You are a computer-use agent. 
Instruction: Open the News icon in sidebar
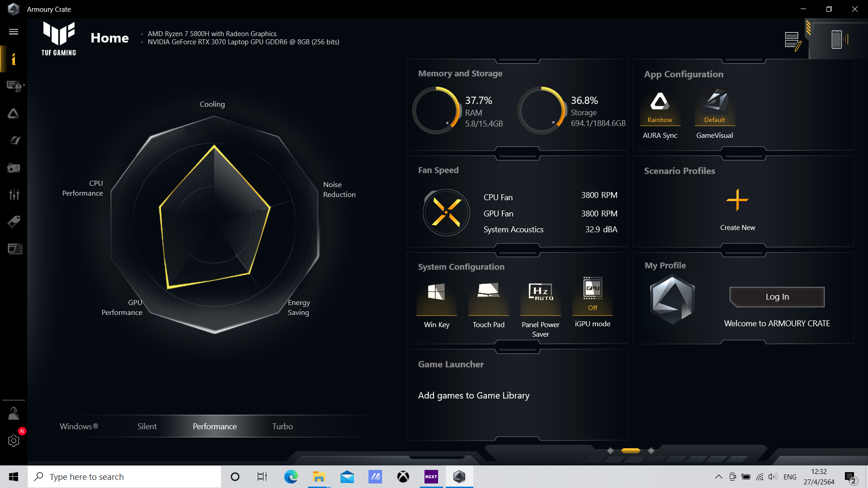(14, 249)
